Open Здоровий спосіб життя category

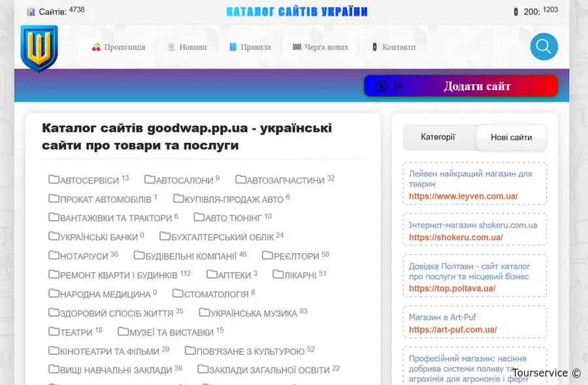coord(116,313)
